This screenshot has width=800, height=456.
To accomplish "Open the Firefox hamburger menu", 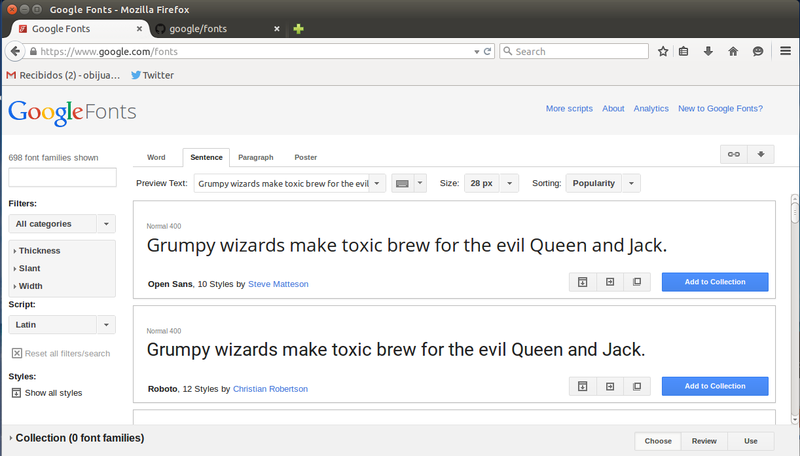I will pyautogui.click(x=785, y=51).
